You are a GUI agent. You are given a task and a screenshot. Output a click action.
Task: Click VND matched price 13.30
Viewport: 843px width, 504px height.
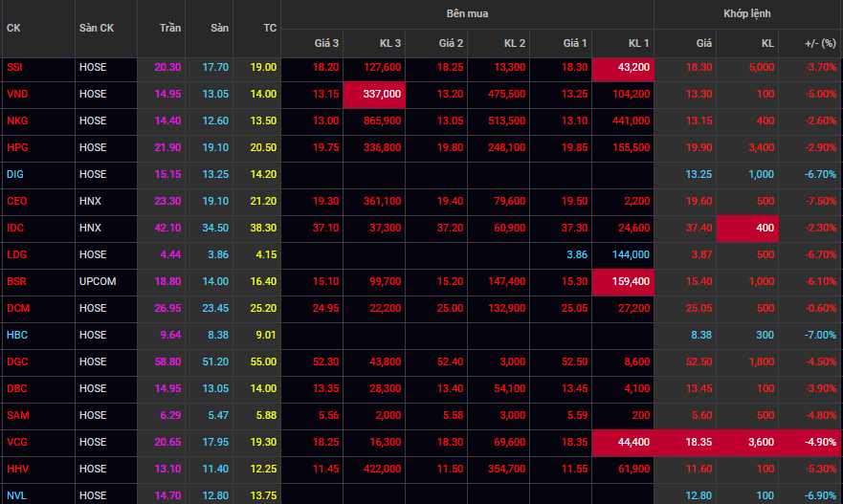(x=699, y=94)
